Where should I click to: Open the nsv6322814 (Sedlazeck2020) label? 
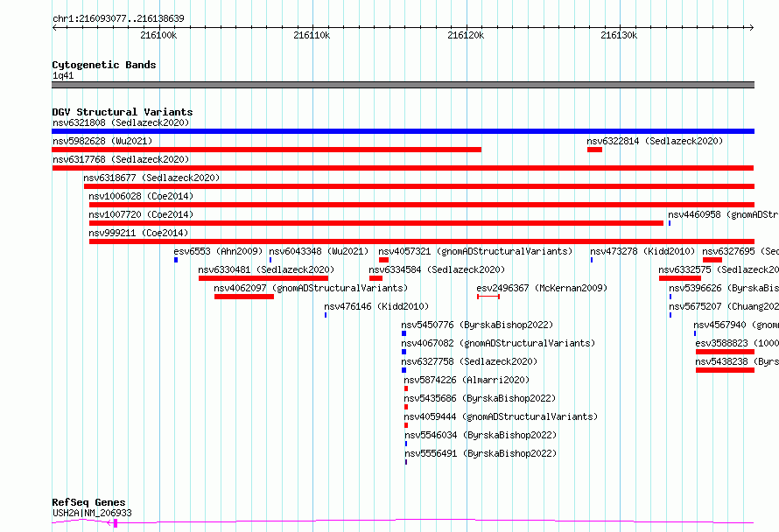(x=655, y=141)
